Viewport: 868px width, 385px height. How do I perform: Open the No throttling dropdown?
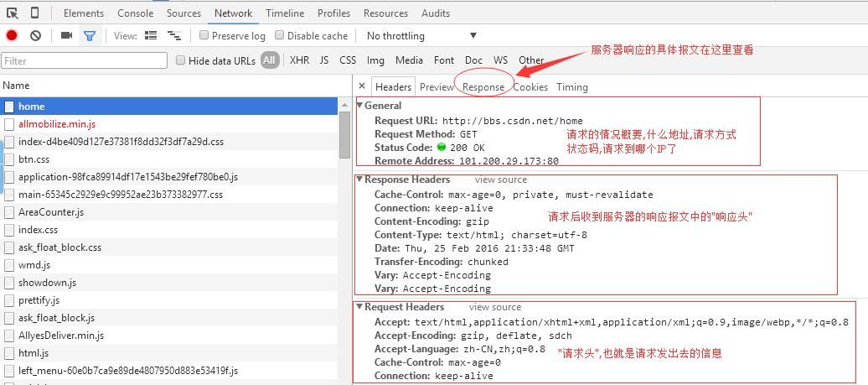421,35
